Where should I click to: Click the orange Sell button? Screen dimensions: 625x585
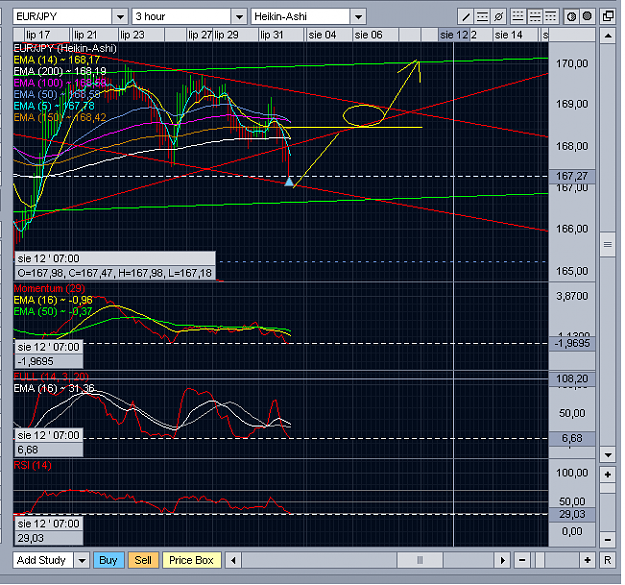[143, 560]
